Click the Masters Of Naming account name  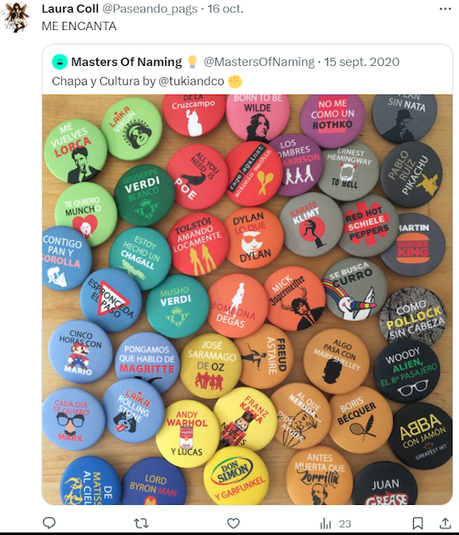pyautogui.click(x=127, y=62)
